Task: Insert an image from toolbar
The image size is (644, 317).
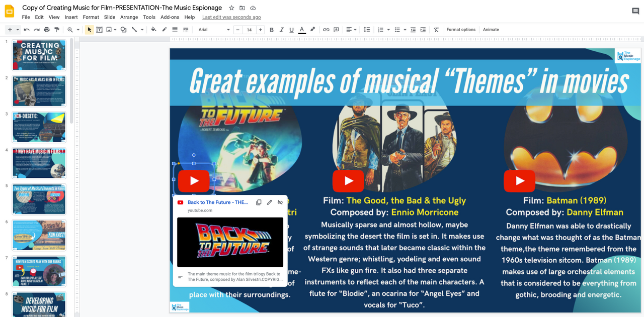Action: tap(109, 30)
